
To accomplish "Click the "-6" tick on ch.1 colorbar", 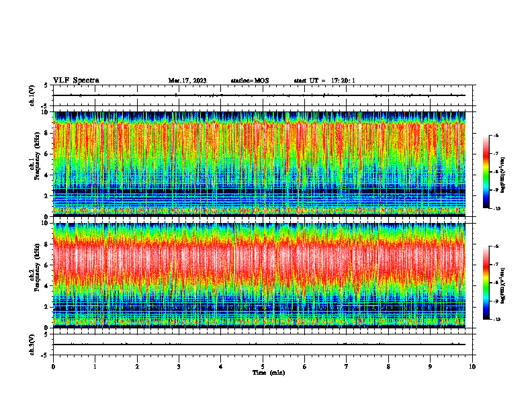I will tap(496, 135).
